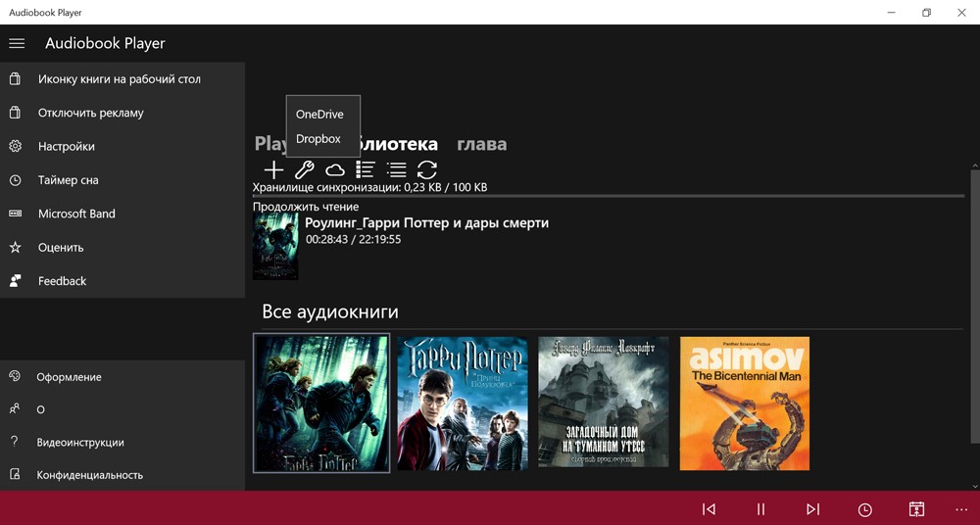Viewport: 980px width, 525px height.
Task: Add a new audiobook with plus icon
Action: 273,169
